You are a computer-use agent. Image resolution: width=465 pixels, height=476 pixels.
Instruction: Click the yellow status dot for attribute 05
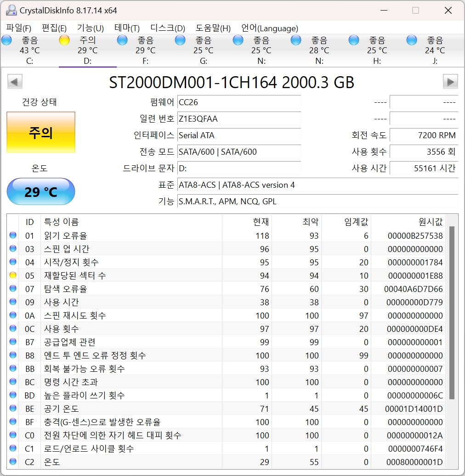(x=13, y=275)
